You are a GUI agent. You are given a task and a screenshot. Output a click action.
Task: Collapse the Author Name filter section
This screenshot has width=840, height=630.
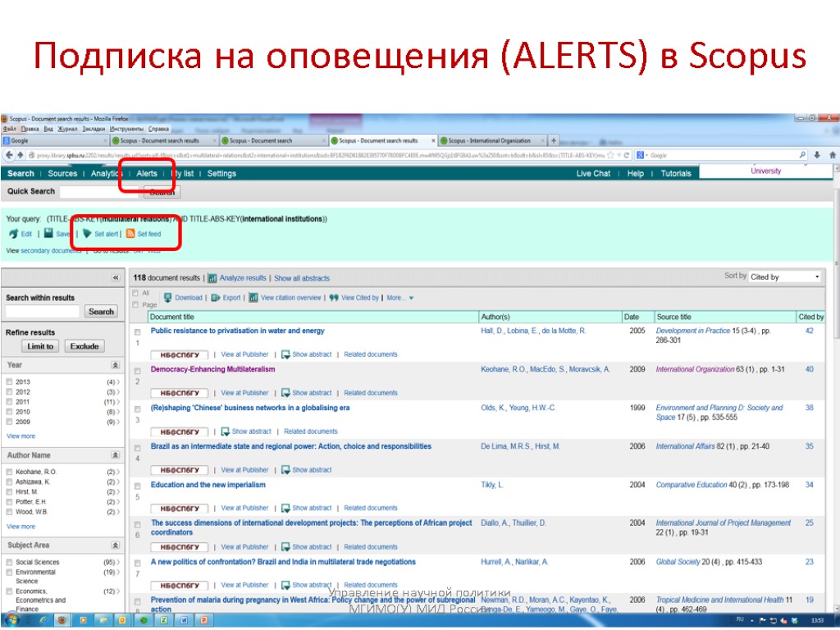[x=115, y=454]
